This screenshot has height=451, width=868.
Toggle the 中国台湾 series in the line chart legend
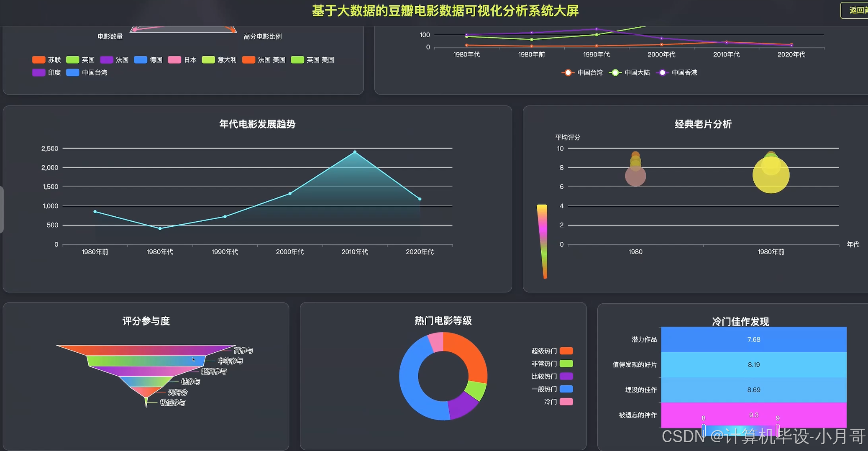tap(581, 72)
